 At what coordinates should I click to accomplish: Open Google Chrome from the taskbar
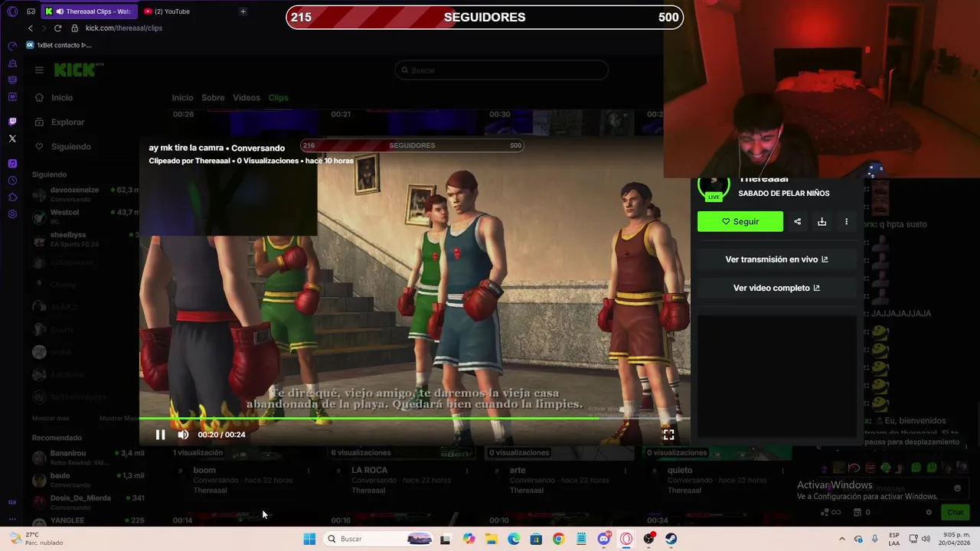[558, 539]
